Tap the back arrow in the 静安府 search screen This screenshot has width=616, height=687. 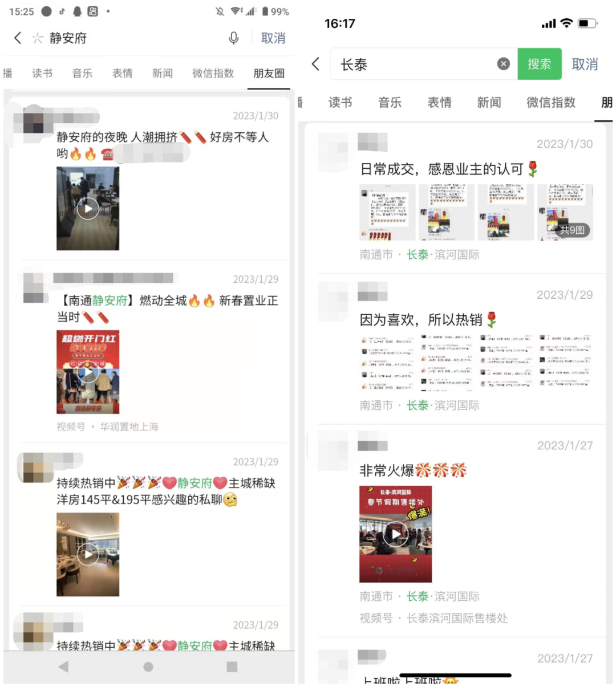(x=18, y=38)
